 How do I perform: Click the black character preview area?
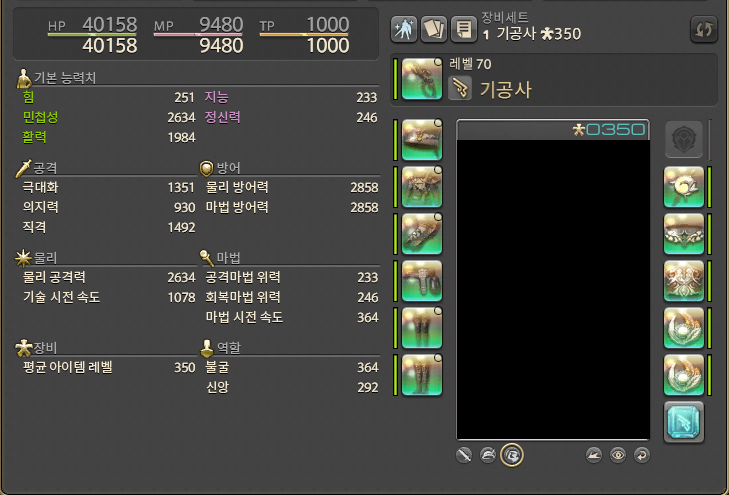tap(553, 289)
